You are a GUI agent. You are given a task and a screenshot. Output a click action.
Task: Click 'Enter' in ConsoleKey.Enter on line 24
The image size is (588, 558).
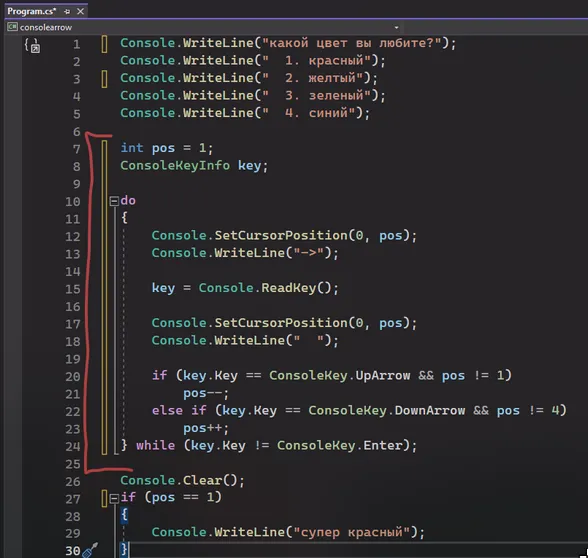(x=382, y=446)
